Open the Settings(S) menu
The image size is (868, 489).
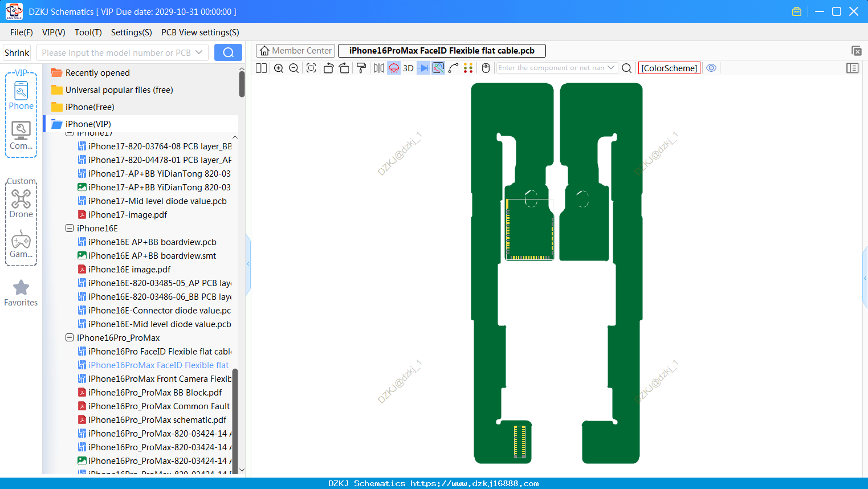tap(132, 32)
